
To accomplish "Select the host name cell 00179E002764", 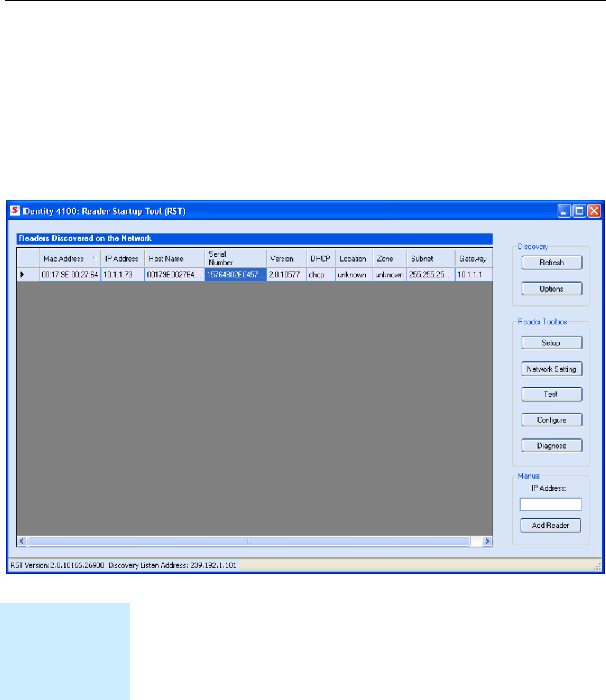I will click(175, 275).
